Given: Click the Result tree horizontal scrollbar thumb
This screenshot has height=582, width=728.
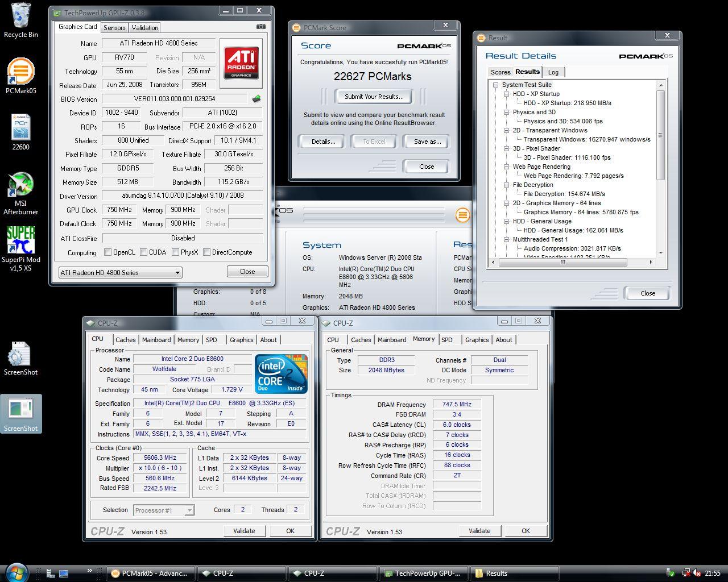Looking at the screenshot, I should 563,263.
